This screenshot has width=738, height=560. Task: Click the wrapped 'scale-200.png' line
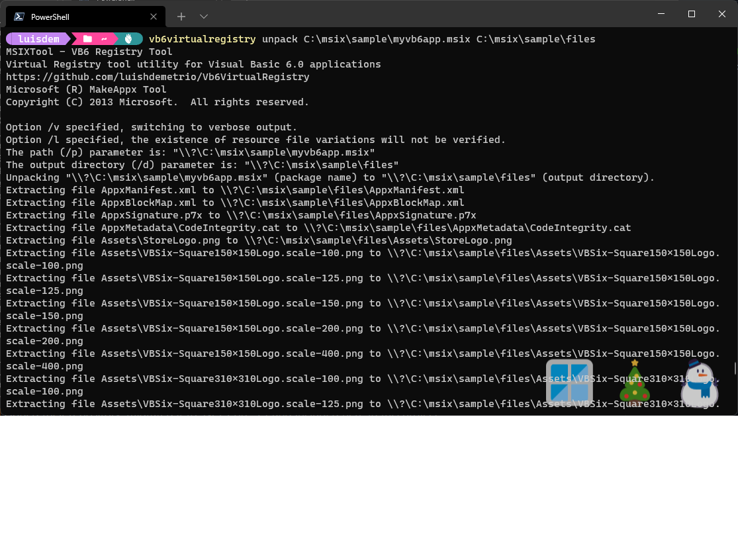(44, 341)
